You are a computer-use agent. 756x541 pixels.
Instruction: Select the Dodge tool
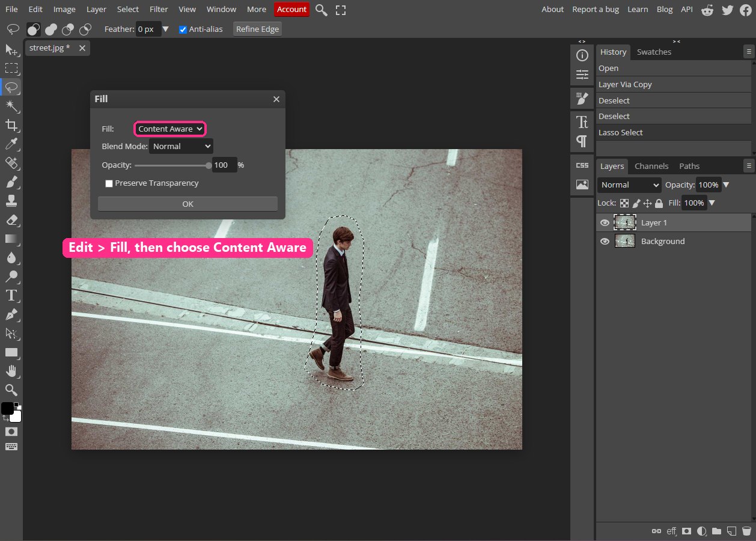(11, 277)
